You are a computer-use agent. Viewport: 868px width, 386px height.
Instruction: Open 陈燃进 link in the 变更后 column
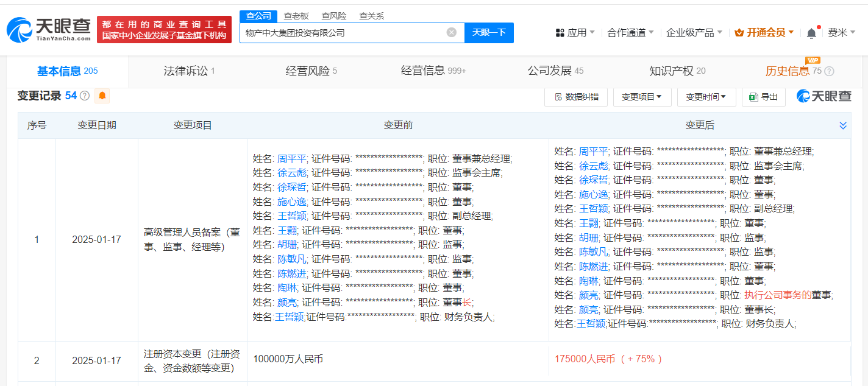(594, 266)
